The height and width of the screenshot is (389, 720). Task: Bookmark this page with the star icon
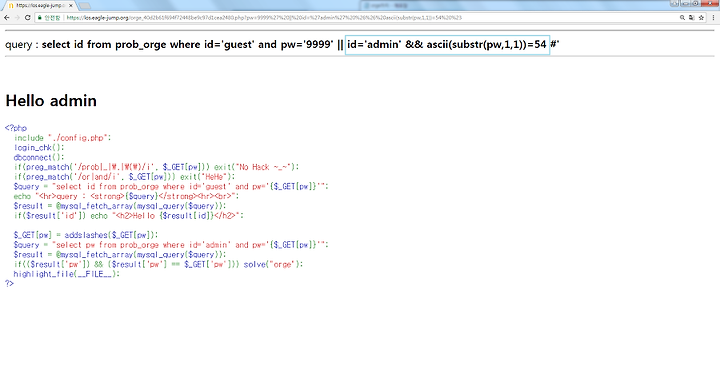pyautogui.click(x=701, y=17)
